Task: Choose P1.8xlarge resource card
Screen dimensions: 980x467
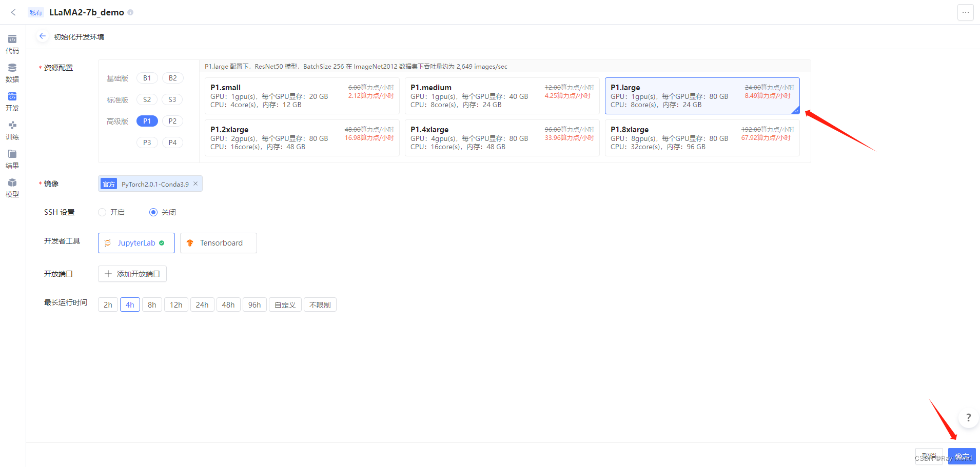Action: pyautogui.click(x=702, y=138)
